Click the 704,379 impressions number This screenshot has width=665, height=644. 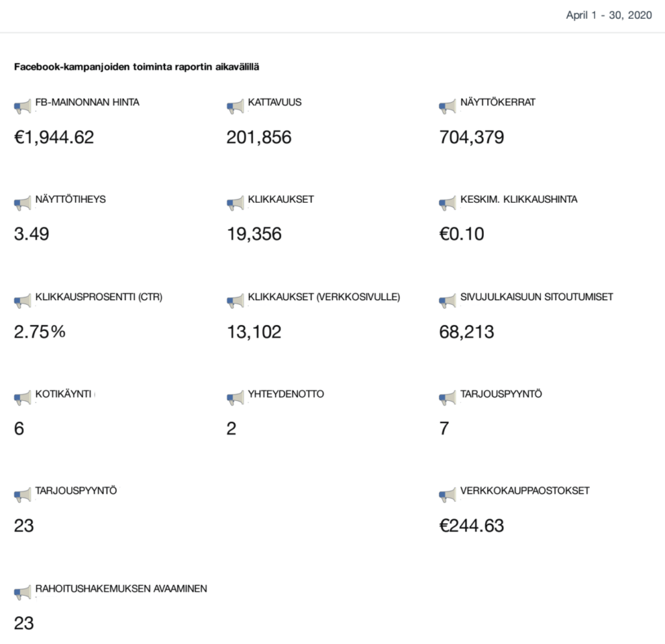click(x=471, y=137)
